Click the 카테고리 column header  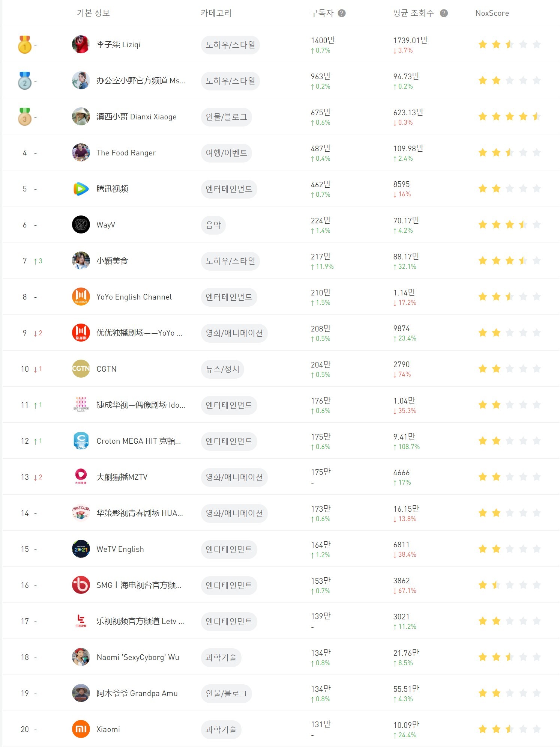pos(216,14)
